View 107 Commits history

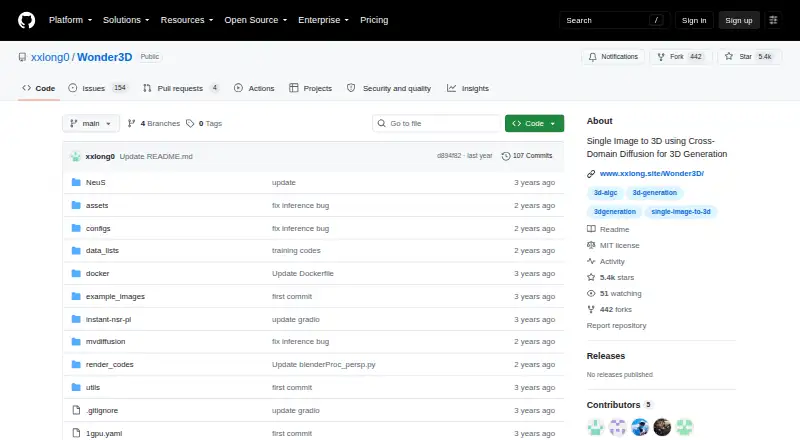(527, 156)
